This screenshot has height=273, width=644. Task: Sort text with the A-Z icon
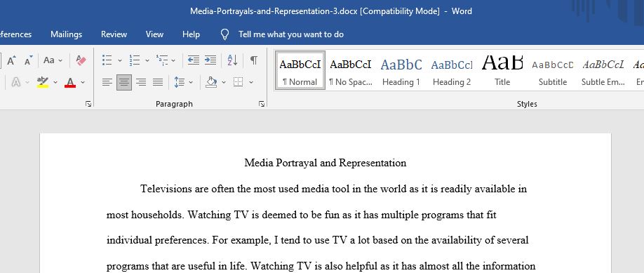click(x=232, y=60)
